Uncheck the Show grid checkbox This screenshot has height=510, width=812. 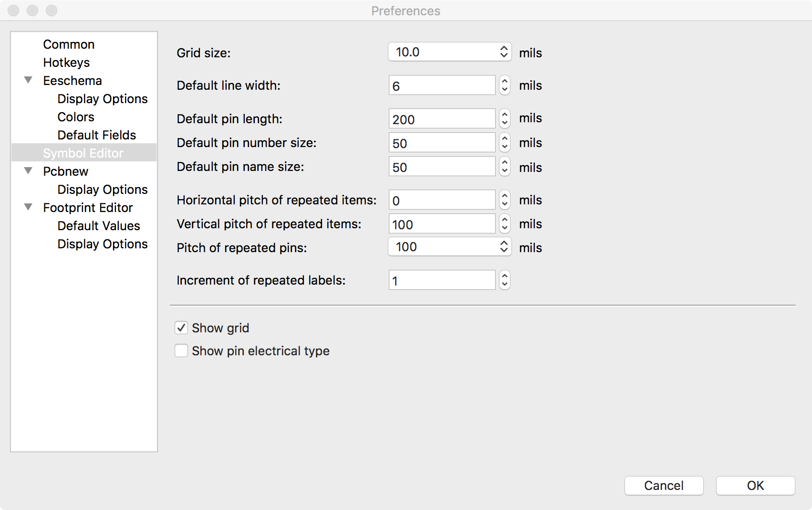[x=181, y=328]
